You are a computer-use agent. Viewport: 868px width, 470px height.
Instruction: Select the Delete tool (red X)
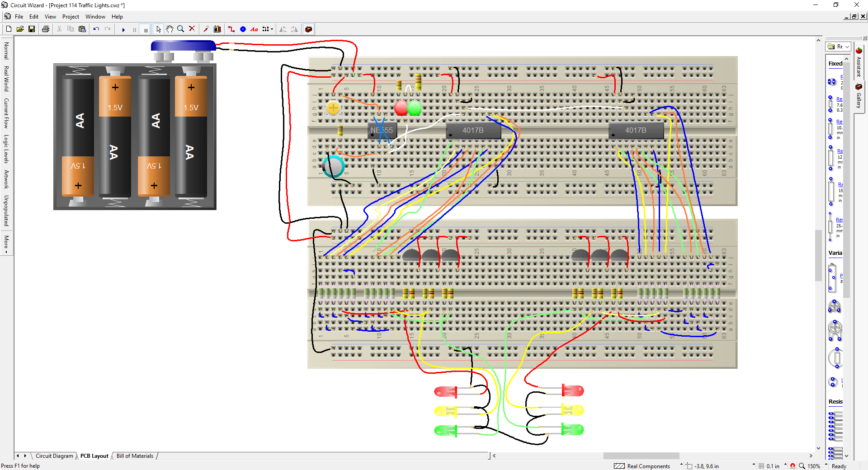[x=192, y=29]
